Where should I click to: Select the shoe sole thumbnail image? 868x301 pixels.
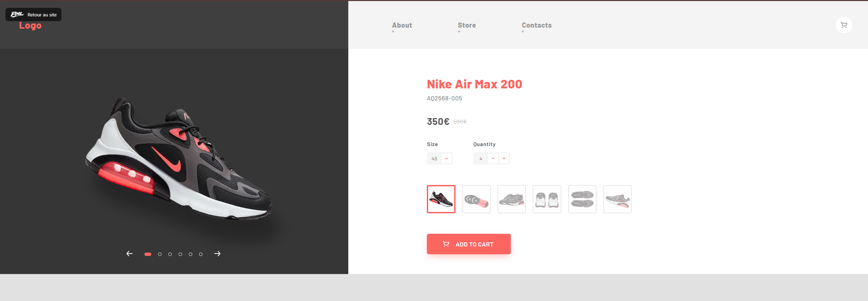tap(476, 199)
